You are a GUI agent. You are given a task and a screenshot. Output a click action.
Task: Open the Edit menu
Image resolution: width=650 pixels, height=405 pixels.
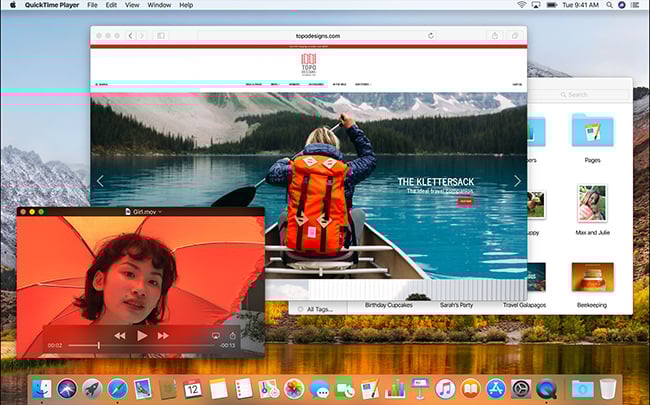[111, 5]
